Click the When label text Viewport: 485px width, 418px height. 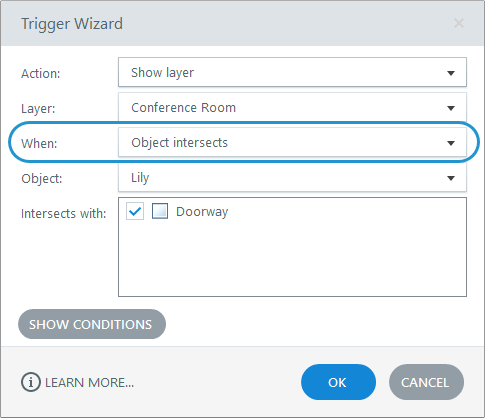click(x=39, y=144)
